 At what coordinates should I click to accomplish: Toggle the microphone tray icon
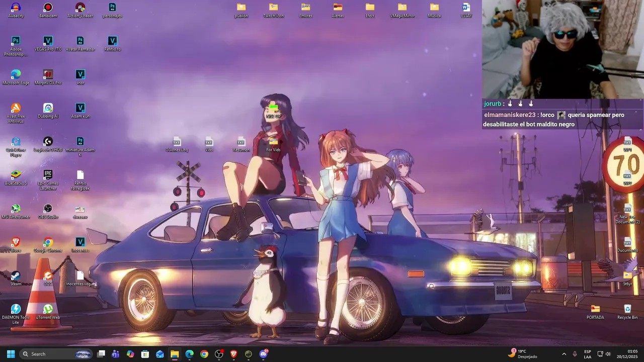coord(575,354)
